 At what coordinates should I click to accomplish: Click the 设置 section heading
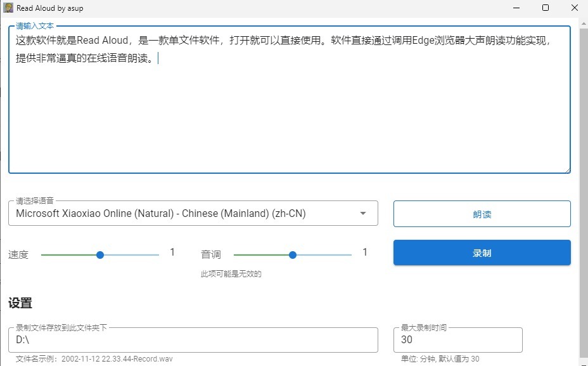point(20,303)
